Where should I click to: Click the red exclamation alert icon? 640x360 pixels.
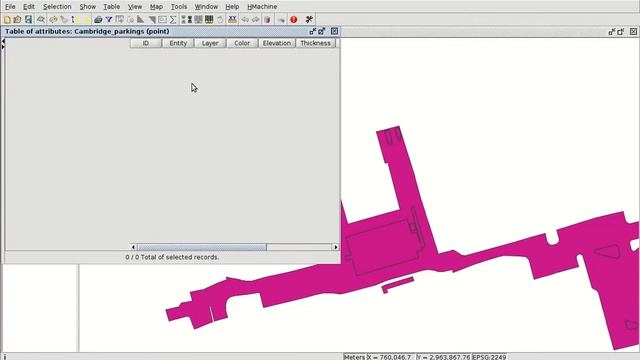click(293, 20)
